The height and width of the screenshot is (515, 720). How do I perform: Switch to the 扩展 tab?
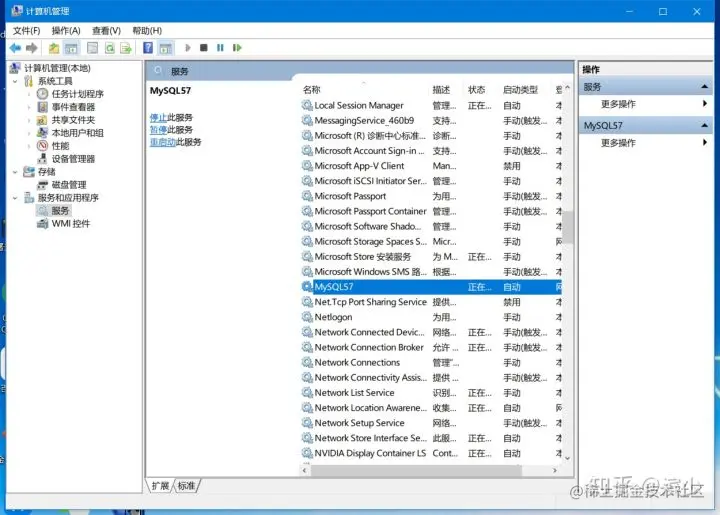160,486
